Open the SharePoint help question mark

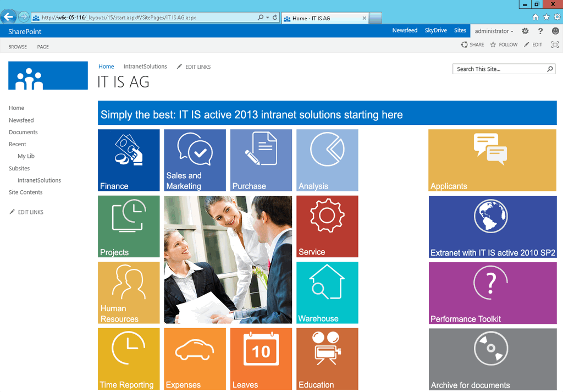[x=540, y=31]
